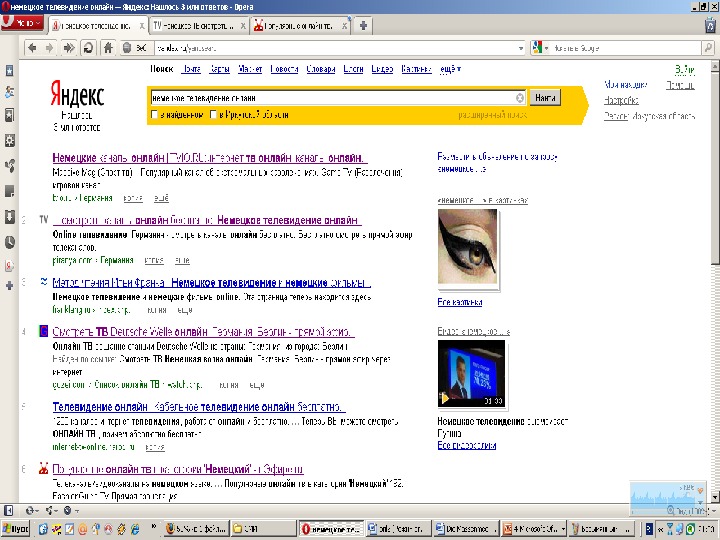Go to the Home page icon

click(108, 48)
